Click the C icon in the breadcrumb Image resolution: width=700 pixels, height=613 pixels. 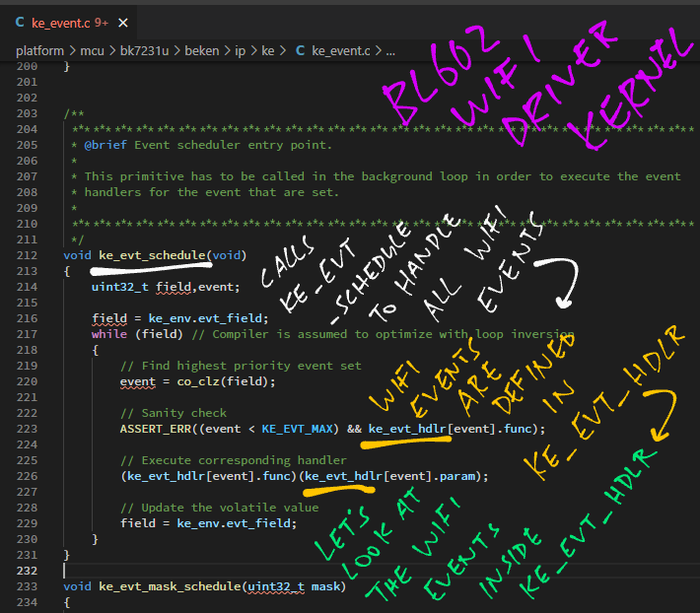click(301, 50)
